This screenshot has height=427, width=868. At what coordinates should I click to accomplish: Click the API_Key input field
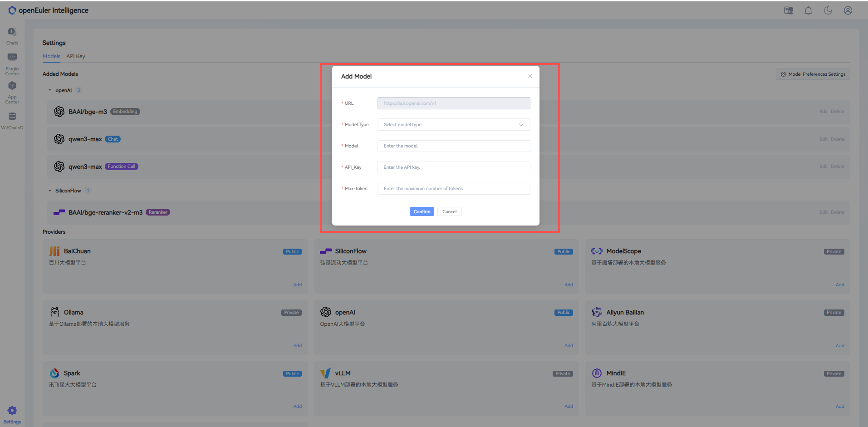click(454, 167)
